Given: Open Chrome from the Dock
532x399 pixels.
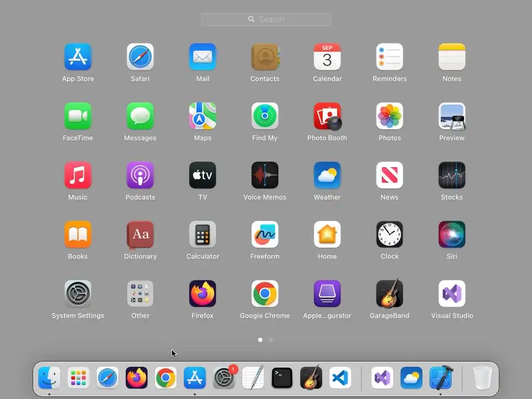Looking at the screenshot, I should 166,378.
